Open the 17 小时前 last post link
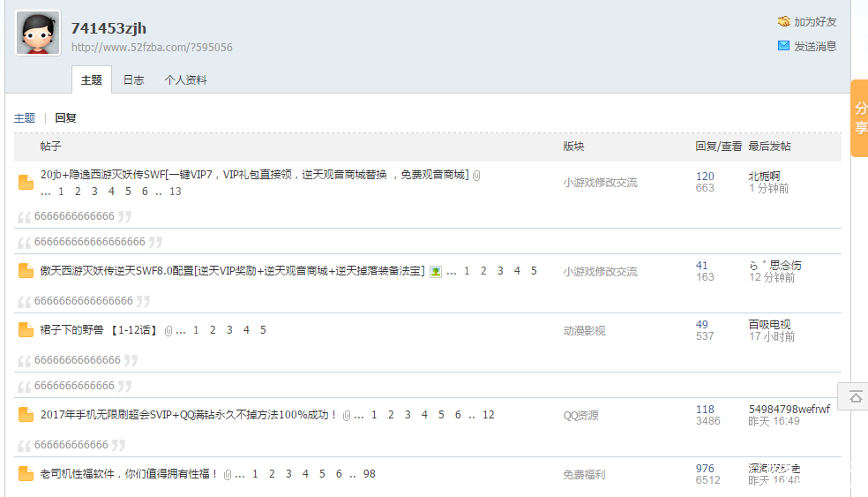The width and height of the screenshot is (868, 497). coord(772,336)
